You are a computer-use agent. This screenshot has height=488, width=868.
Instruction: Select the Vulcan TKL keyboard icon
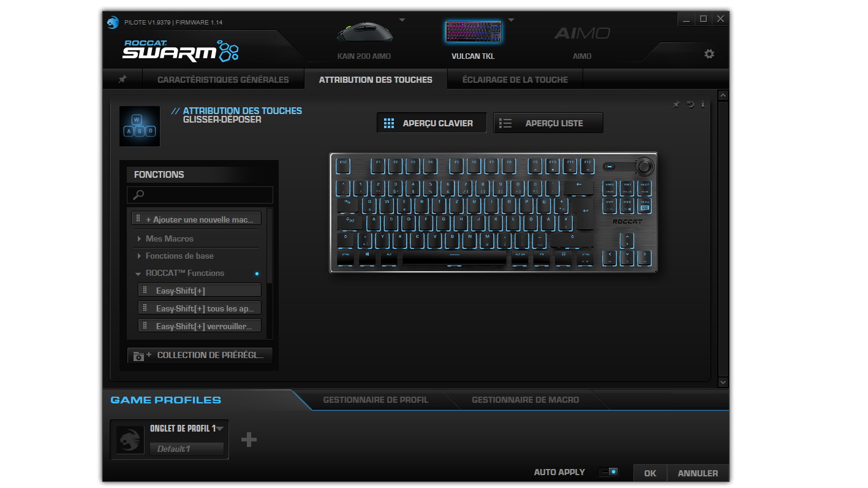pyautogui.click(x=473, y=32)
